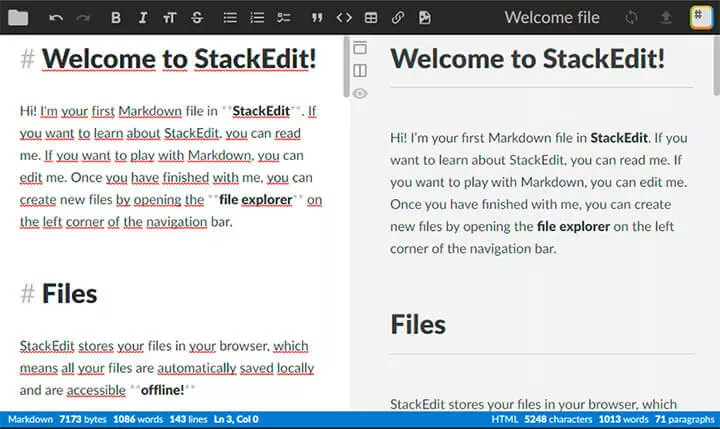
Task: Click the synchronize icon next to the title
Action: [631, 17]
